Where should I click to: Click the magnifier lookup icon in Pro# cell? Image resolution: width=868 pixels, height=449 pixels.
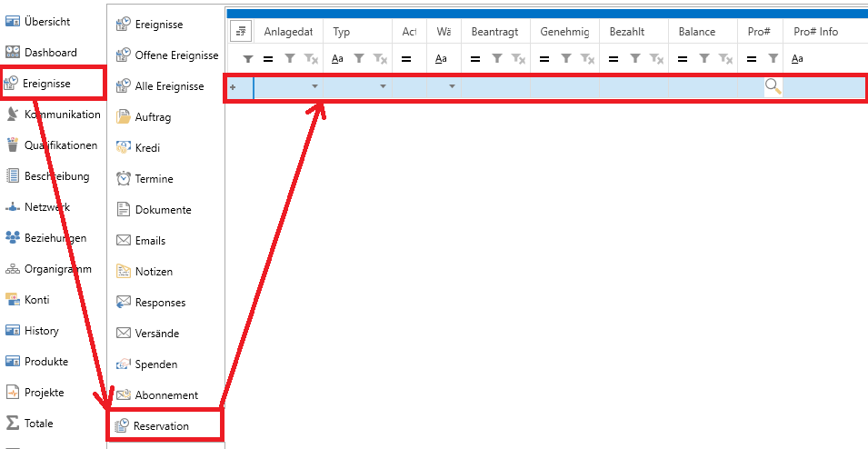[773, 87]
